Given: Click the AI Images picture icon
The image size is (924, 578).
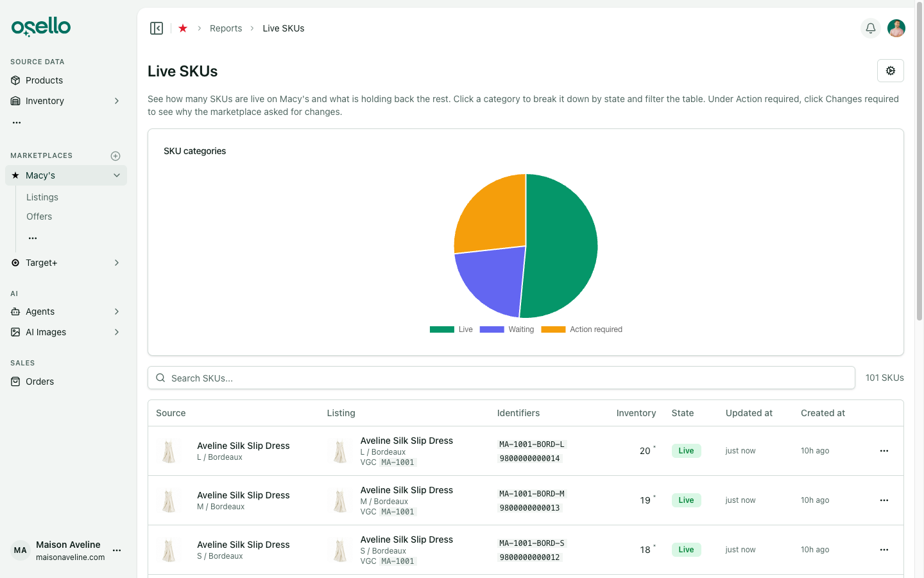Looking at the screenshot, I should click(15, 332).
